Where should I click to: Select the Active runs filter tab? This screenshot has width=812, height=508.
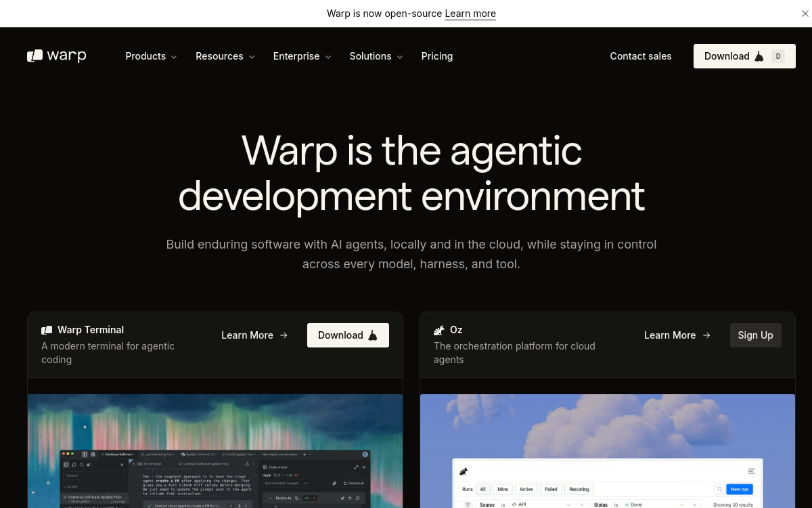point(526,489)
